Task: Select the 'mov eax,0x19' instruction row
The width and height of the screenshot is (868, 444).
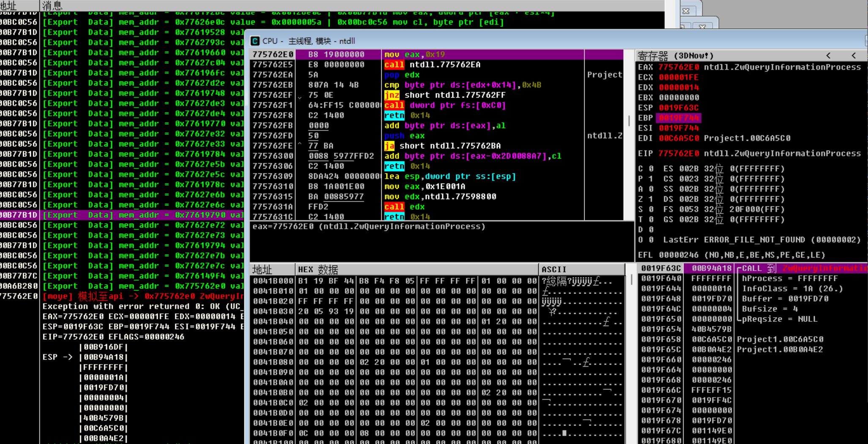Action: pyautogui.click(x=437, y=55)
